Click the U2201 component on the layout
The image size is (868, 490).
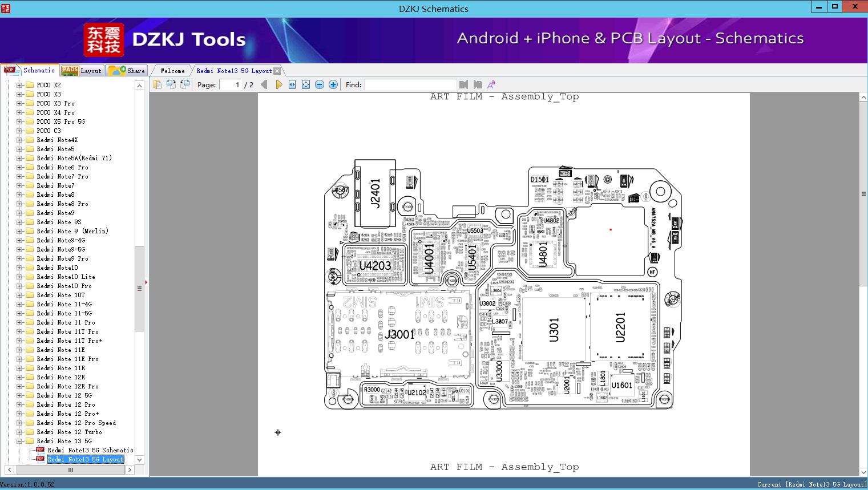621,327
